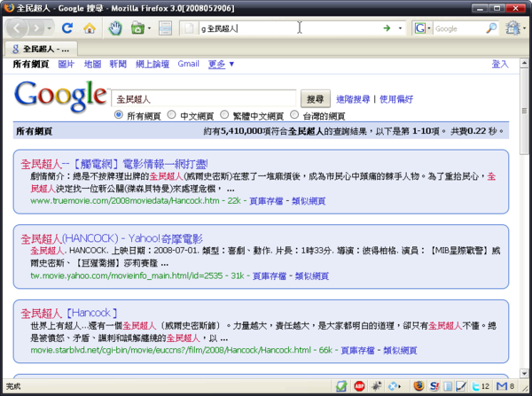
Task: Click the 完成 status bar text
Action: 13,386
